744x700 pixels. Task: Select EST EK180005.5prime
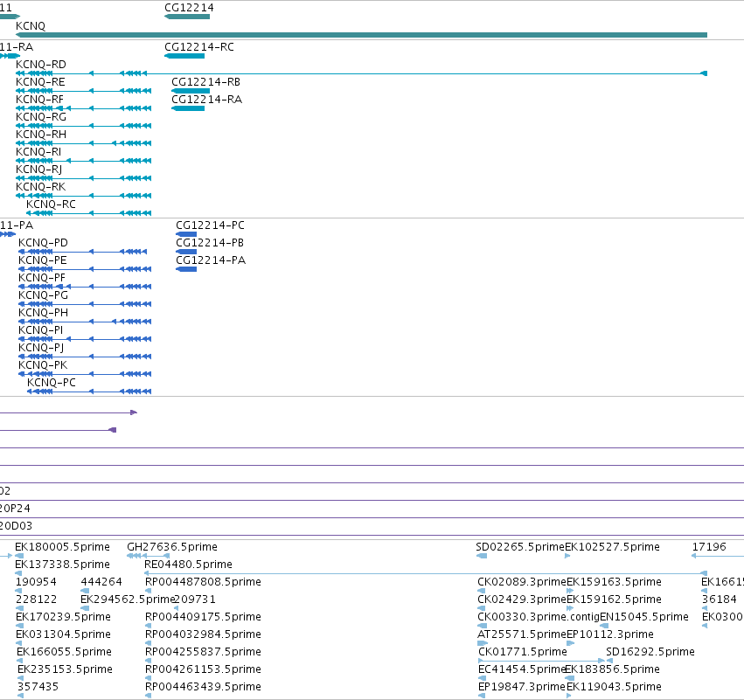tap(63, 547)
